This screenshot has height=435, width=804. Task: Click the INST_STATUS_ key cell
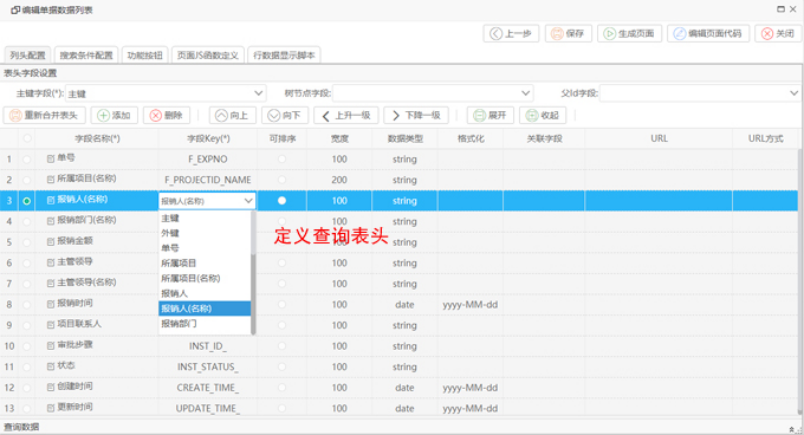click(x=208, y=367)
